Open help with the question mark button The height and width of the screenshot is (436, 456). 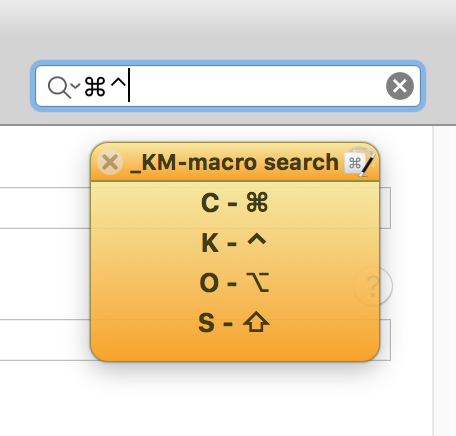coord(373,286)
